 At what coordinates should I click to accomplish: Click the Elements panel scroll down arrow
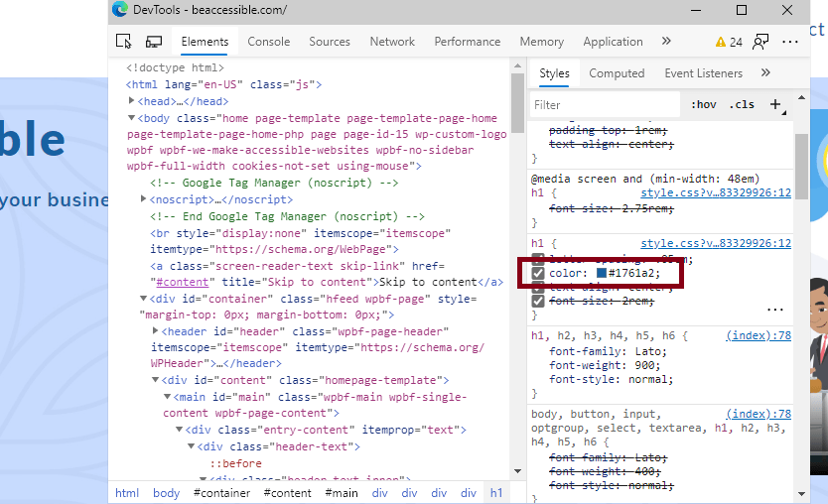coord(517,470)
